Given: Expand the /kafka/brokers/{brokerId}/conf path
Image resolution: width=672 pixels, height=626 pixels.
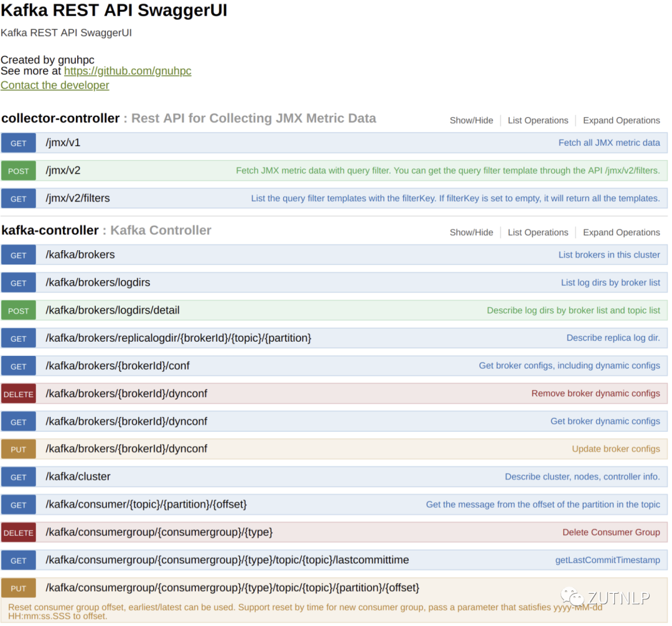Looking at the screenshot, I should tap(118, 365).
